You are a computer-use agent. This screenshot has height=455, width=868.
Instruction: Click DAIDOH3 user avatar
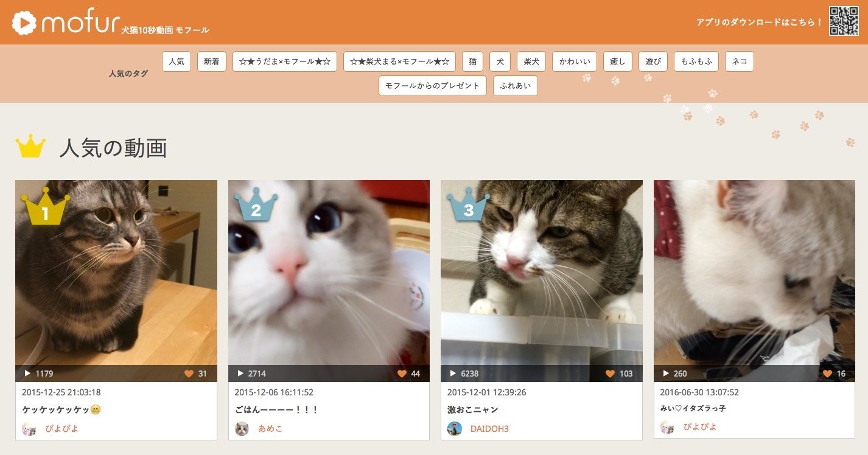tap(455, 429)
